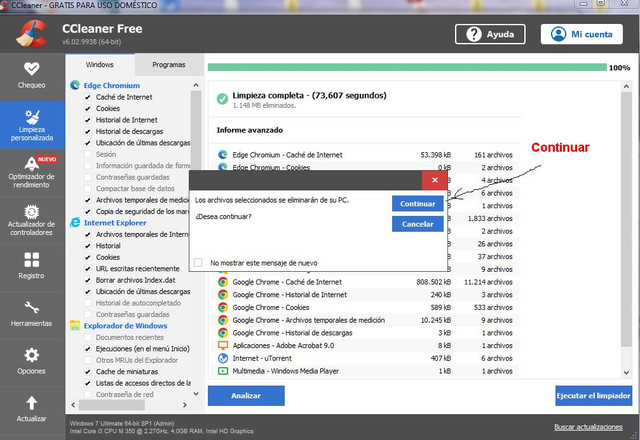
Task: Click right arrow of horizontal scrollbar
Action: click(185, 405)
